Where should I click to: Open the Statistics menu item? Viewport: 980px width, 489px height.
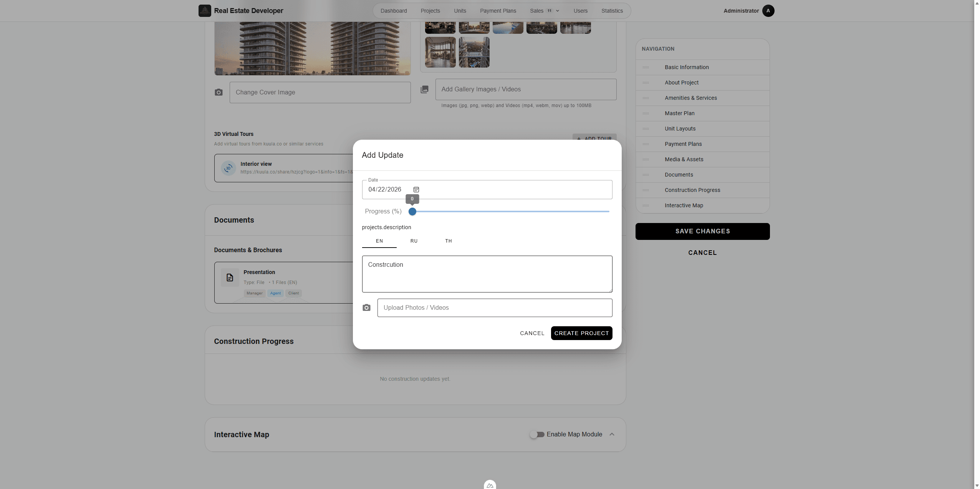click(612, 11)
